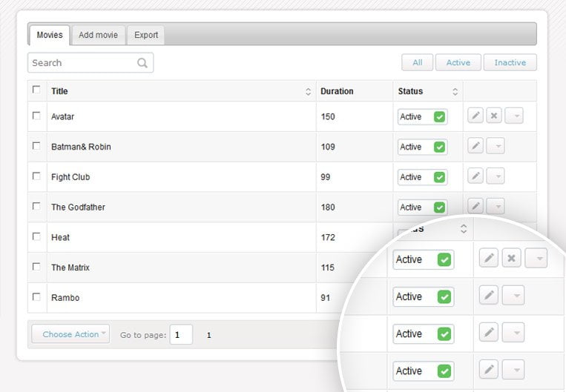The height and width of the screenshot is (392, 566).
Task: Toggle the select-all checkbox in the header
Action: pos(36,90)
